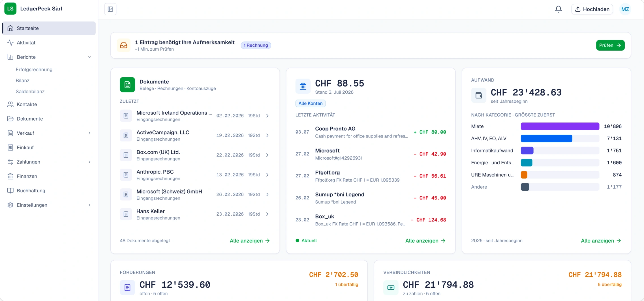Open the Erfolgsrechnung report
Image resolution: width=644 pixels, height=301 pixels.
point(34,70)
